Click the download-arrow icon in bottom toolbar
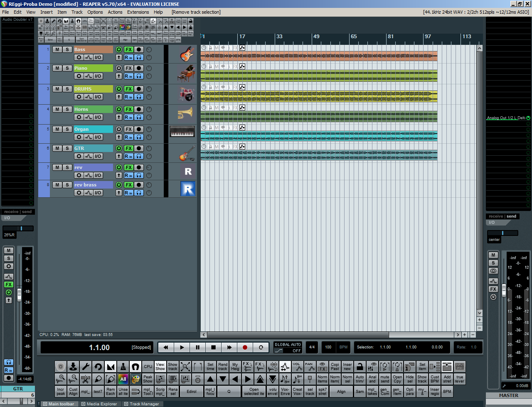The height and width of the screenshot is (407, 532). [73, 367]
